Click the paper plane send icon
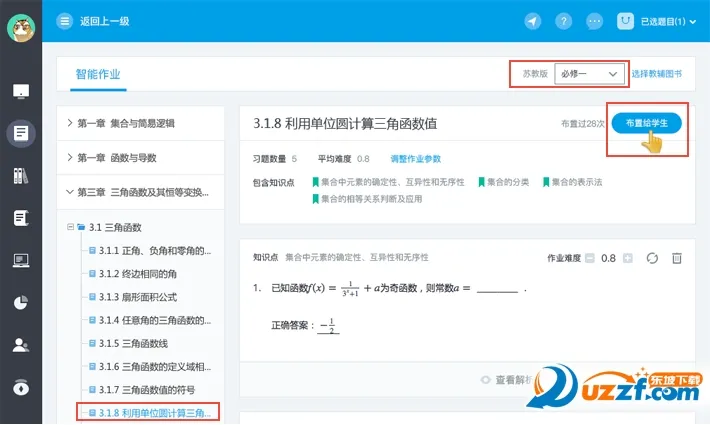The width and height of the screenshot is (710, 425). (x=532, y=21)
